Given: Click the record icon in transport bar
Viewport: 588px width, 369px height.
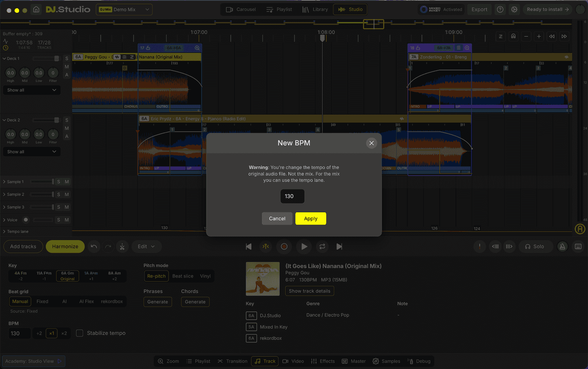Looking at the screenshot, I should 284,246.
